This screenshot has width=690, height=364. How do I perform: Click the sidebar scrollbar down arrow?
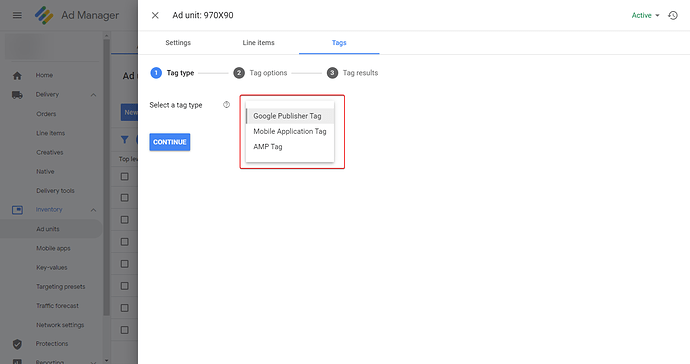point(106,360)
